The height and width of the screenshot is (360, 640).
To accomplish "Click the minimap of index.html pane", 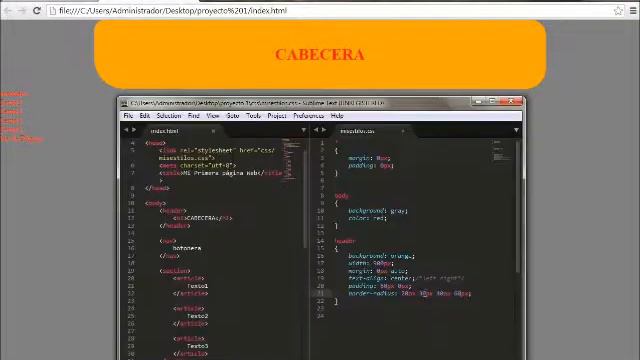I will pyautogui.click(x=291, y=160).
